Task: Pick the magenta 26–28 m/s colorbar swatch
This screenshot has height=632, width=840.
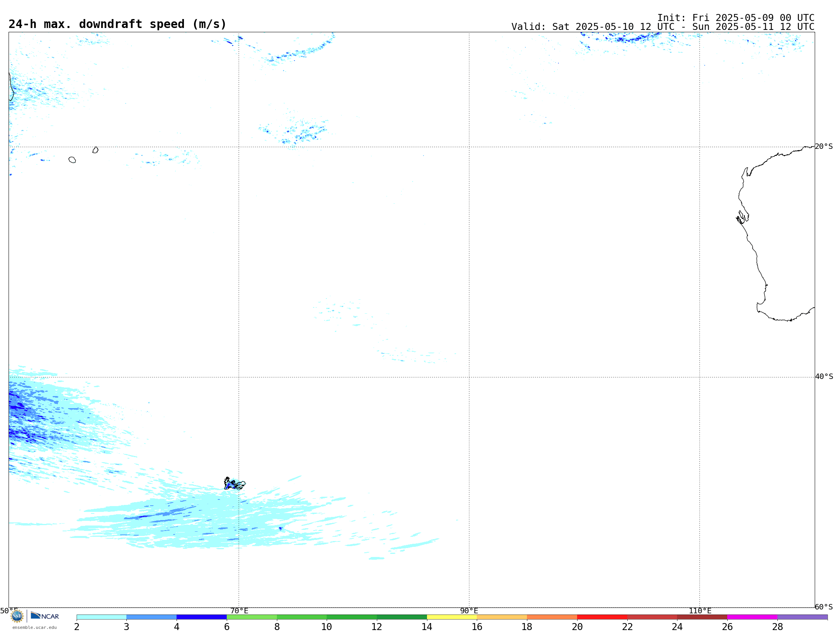Action: pyautogui.click(x=752, y=617)
